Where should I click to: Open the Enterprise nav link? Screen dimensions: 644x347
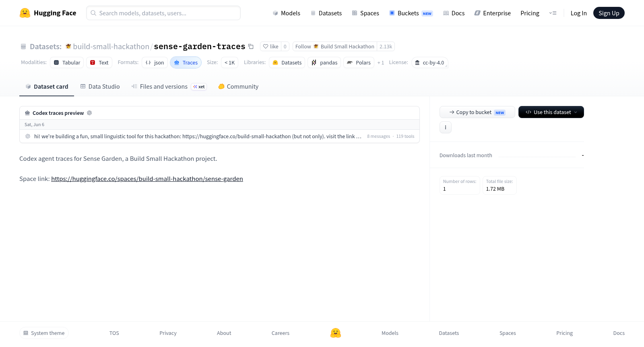[492, 13]
